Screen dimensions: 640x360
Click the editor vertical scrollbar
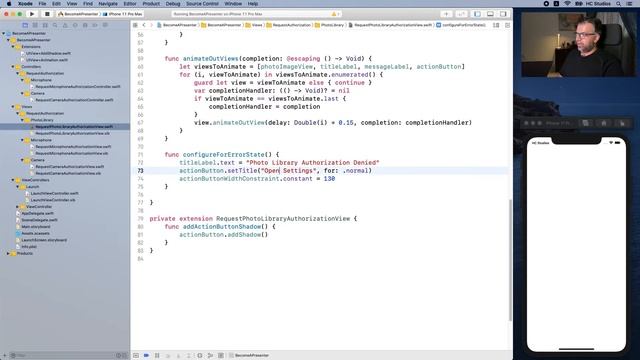point(510,260)
